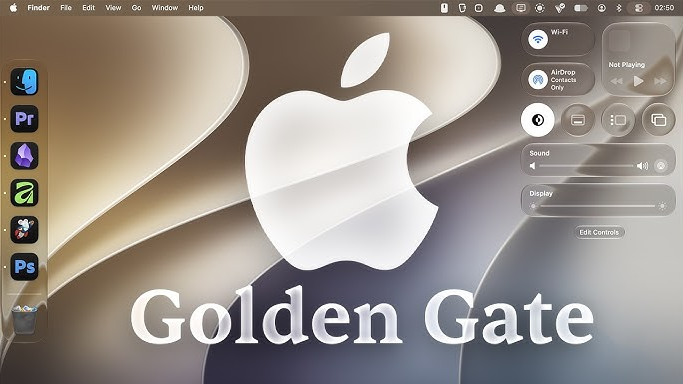
Task: Click the dim brightness sun icon
Action: tap(533, 206)
